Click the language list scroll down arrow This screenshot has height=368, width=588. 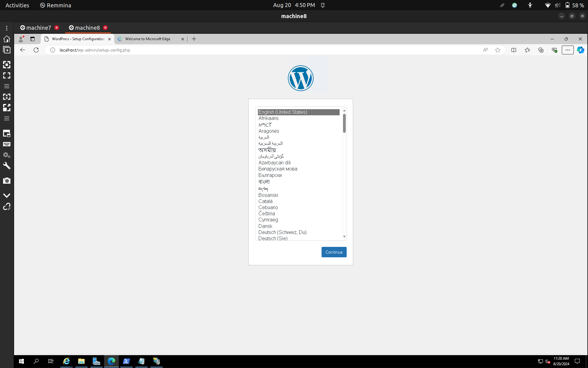344,236
